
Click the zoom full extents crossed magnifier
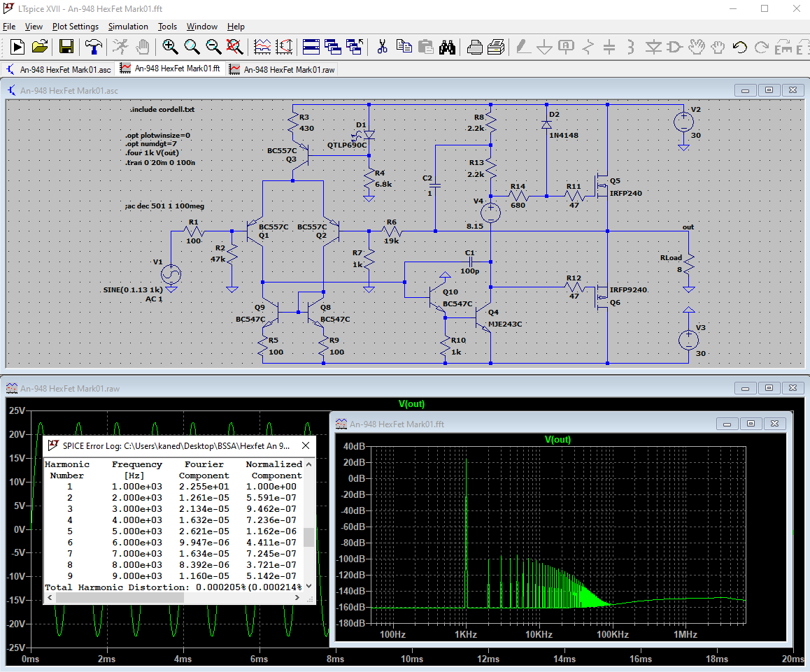pyautogui.click(x=235, y=47)
